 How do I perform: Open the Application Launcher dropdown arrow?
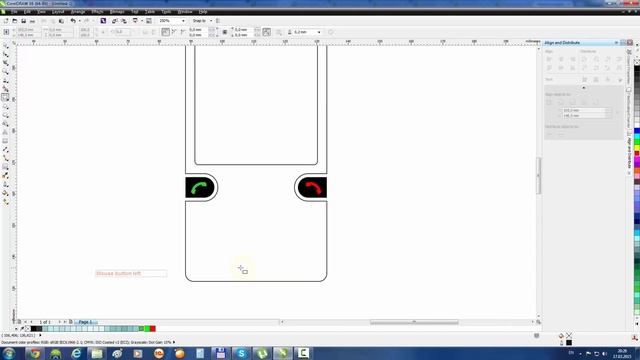point(141,21)
